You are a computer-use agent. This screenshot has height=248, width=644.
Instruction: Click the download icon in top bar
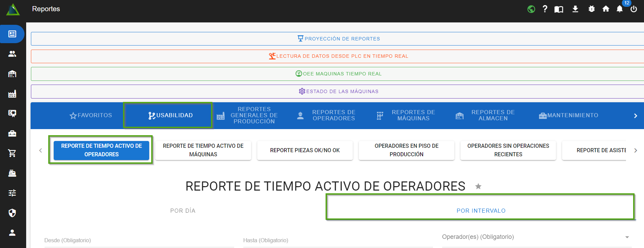tap(575, 9)
